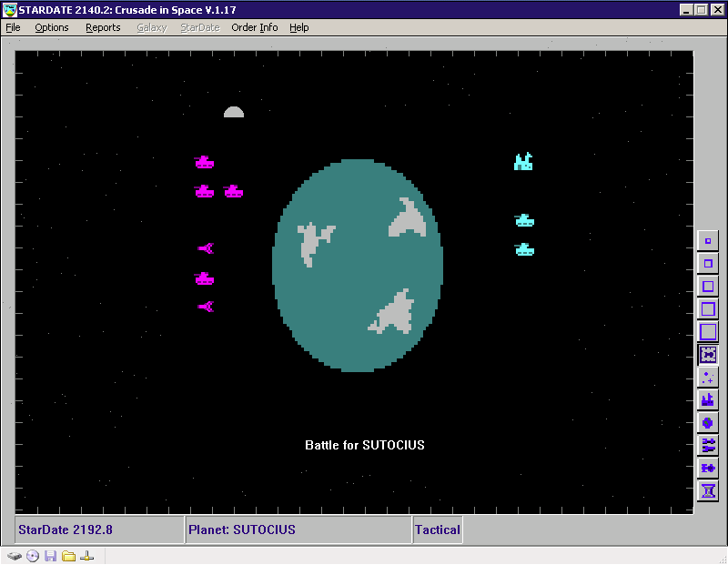Click the "Tactical" status panel
Viewport: 728px width, 565px height.
pyautogui.click(x=438, y=530)
